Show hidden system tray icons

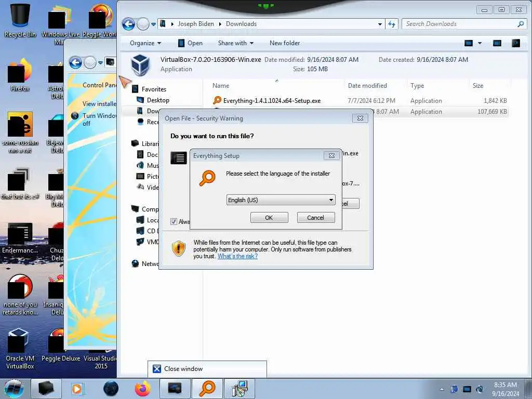tap(442, 389)
